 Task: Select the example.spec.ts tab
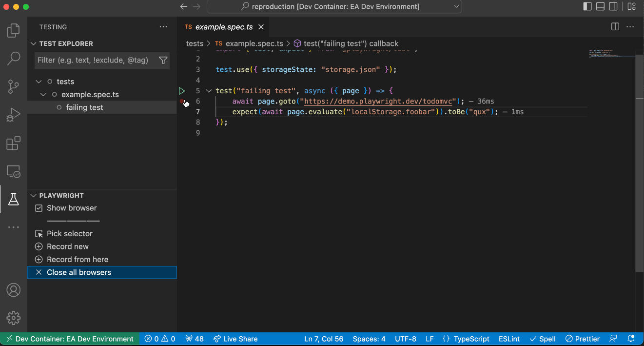[x=223, y=27]
